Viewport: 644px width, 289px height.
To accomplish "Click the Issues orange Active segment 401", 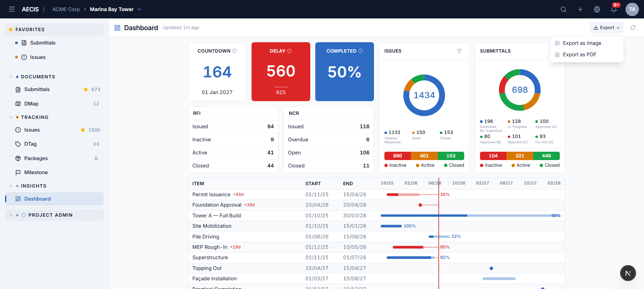I will point(424,156).
